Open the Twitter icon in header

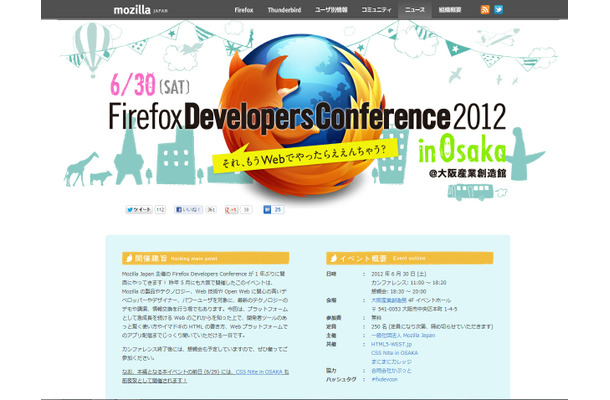[498, 10]
